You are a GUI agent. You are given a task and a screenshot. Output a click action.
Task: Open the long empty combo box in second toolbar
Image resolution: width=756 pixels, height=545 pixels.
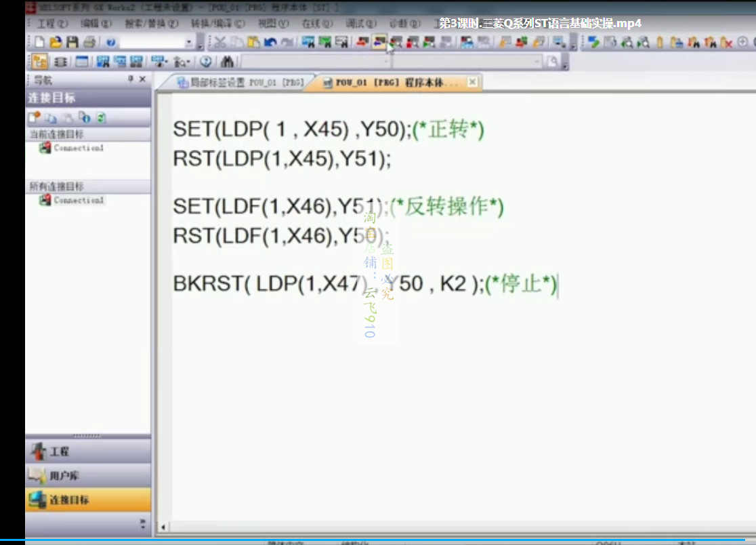(x=316, y=62)
